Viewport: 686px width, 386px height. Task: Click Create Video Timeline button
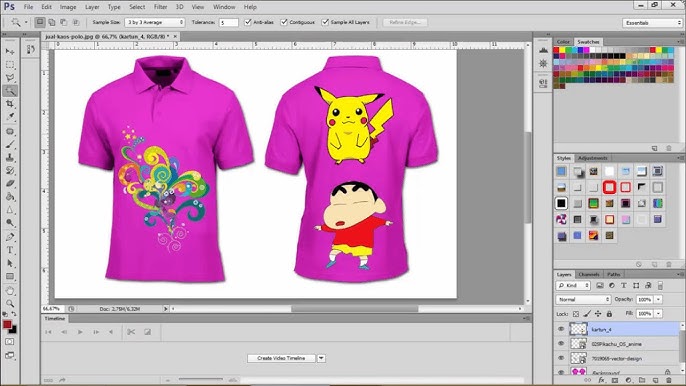pyautogui.click(x=281, y=358)
